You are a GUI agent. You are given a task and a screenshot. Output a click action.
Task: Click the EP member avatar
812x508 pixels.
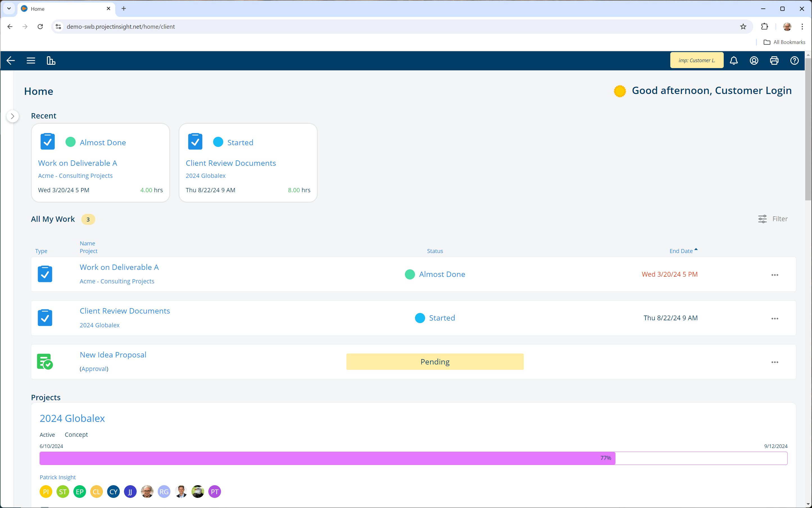point(80,492)
